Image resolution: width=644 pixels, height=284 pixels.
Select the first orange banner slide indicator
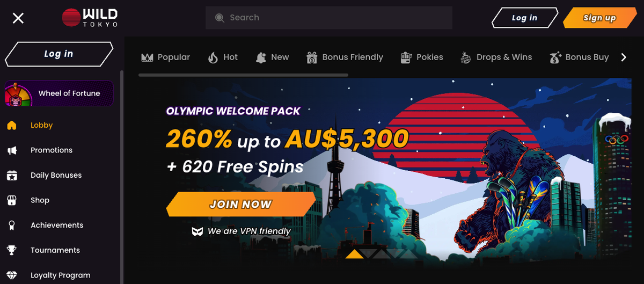[355, 254]
